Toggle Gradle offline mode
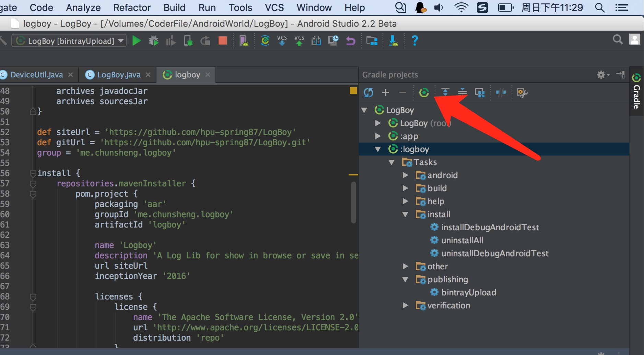The height and width of the screenshot is (355, 644). click(501, 92)
